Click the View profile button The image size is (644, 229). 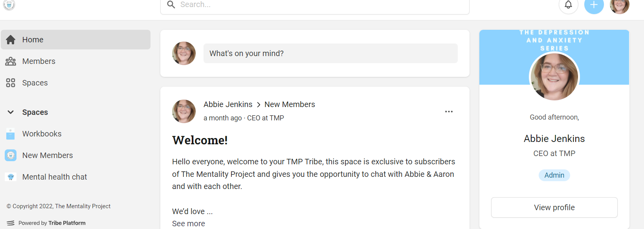pos(554,207)
